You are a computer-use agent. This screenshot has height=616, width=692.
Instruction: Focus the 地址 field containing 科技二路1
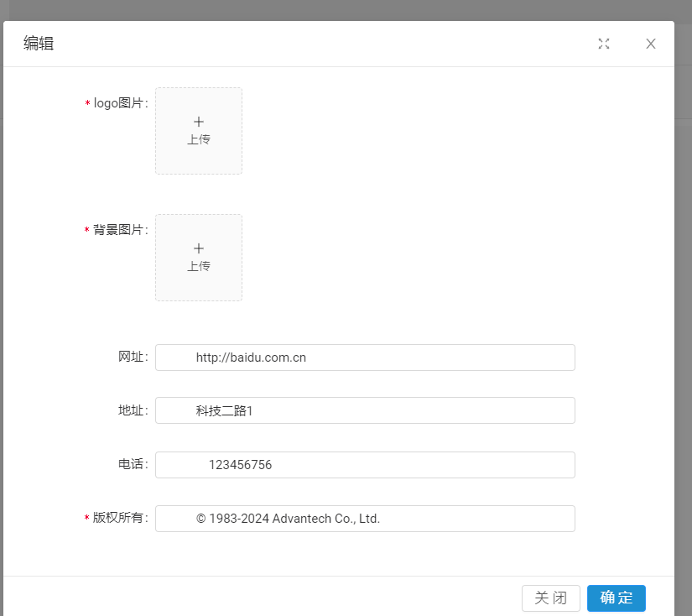pyautogui.click(x=365, y=410)
